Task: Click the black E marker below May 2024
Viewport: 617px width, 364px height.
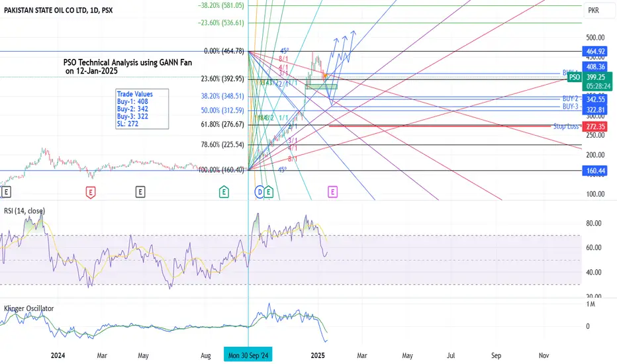Action: (x=140, y=192)
